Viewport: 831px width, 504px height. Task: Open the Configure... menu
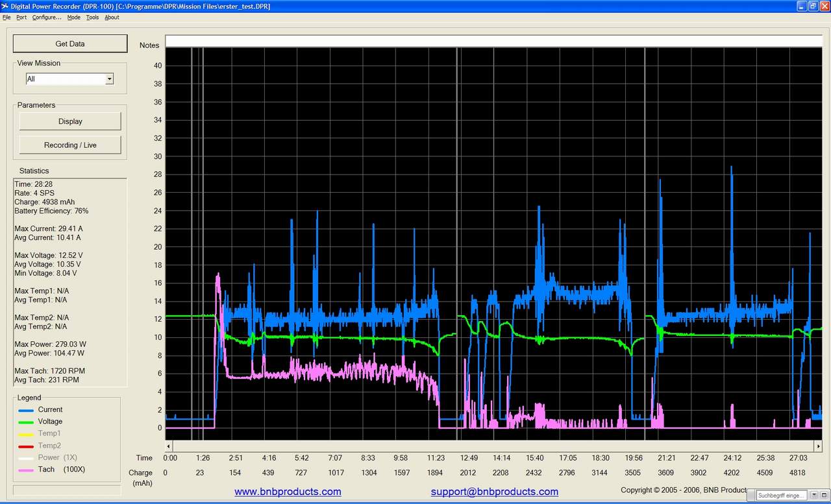tap(47, 18)
